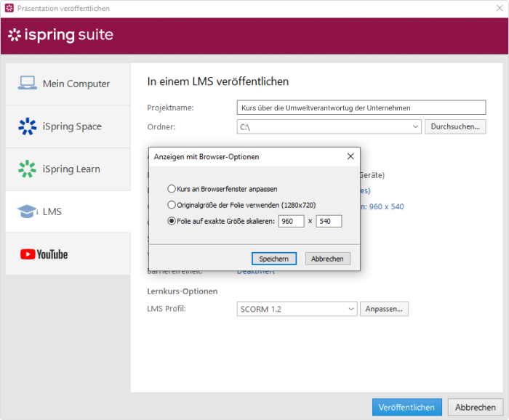Open the Ordner dropdown arrow
Screen dimensions: 509x420
pos(415,126)
